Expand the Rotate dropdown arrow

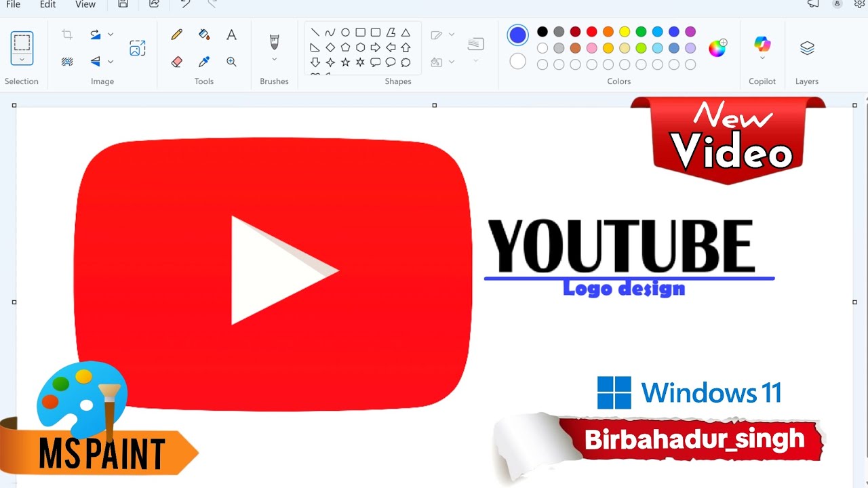111,35
